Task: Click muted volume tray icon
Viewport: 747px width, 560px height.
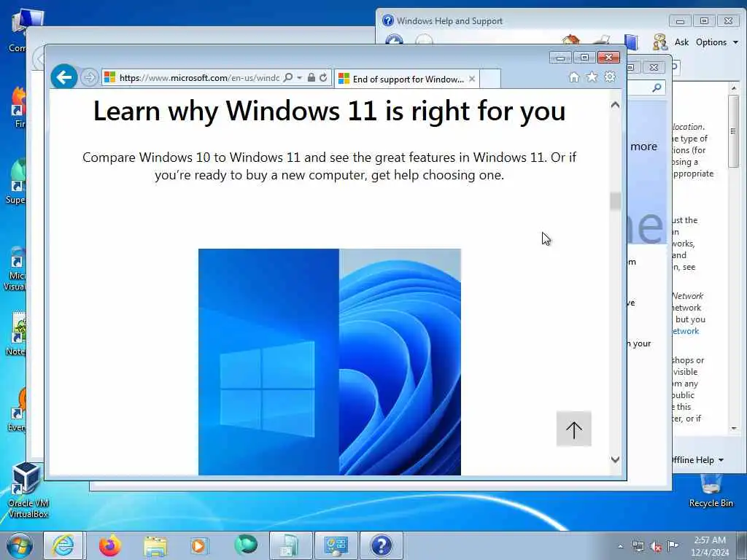Action: 656,546
